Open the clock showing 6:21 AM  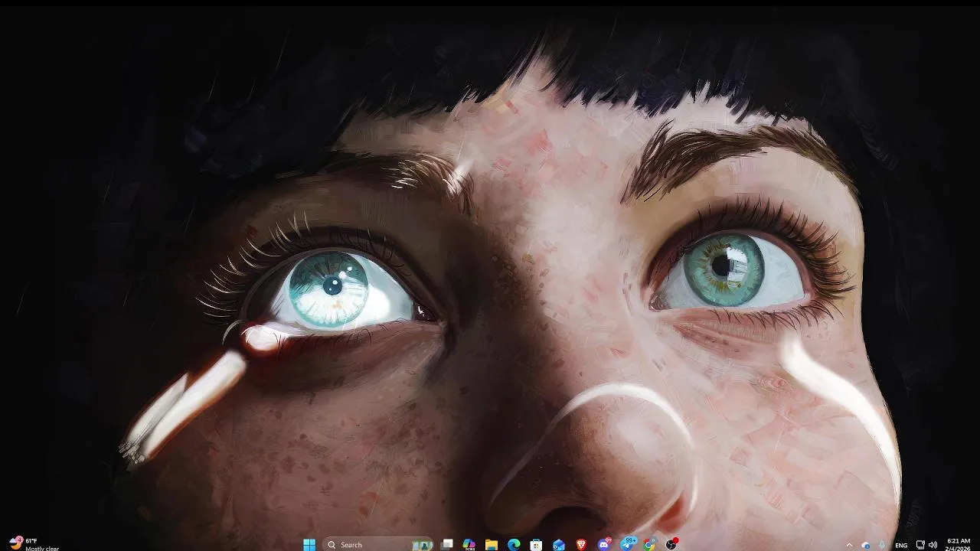pyautogui.click(x=958, y=545)
